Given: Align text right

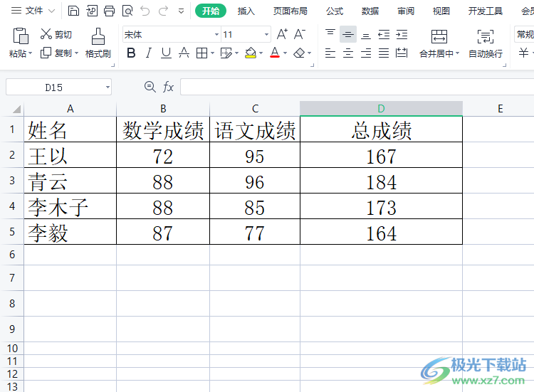Looking at the screenshot, I should pyautogui.click(x=366, y=53).
